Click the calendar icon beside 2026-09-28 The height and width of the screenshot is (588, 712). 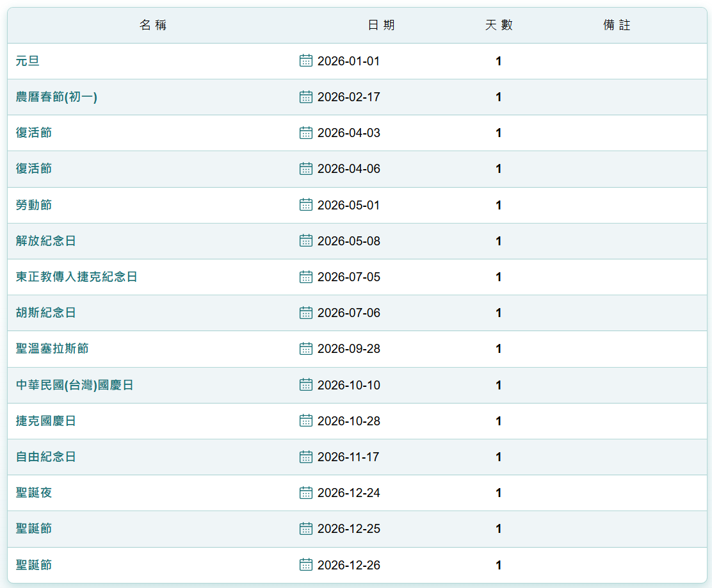[306, 348]
